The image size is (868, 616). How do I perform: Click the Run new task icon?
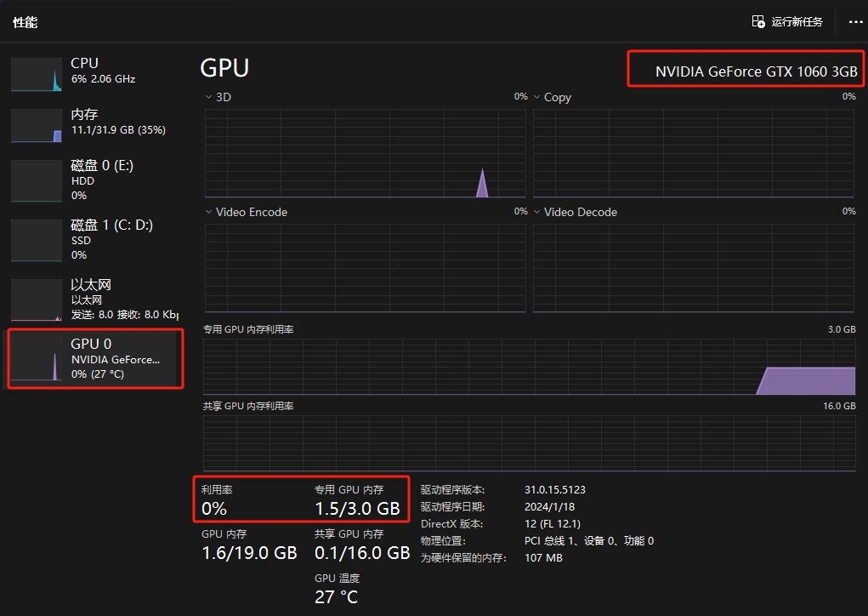[757, 21]
